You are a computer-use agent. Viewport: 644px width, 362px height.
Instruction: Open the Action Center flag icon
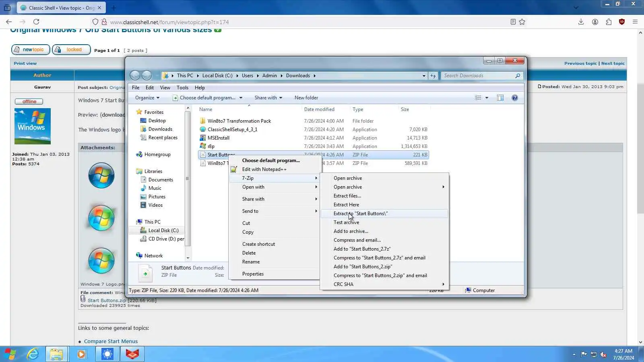tap(584, 354)
